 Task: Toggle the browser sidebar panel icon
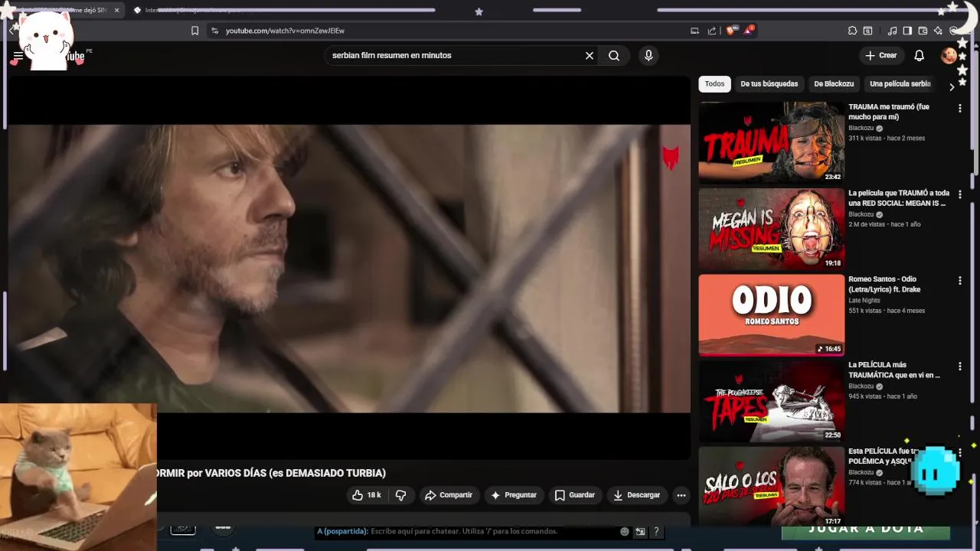(907, 31)
